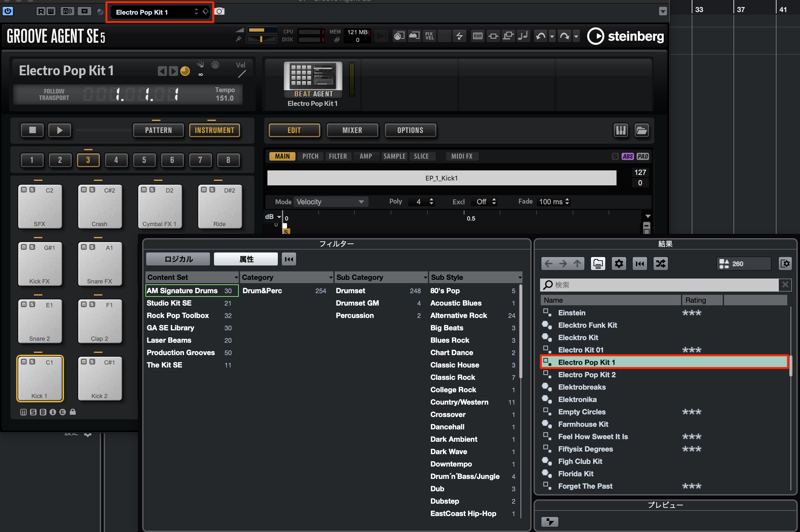Select pad group 5 button

pos(144,160)
